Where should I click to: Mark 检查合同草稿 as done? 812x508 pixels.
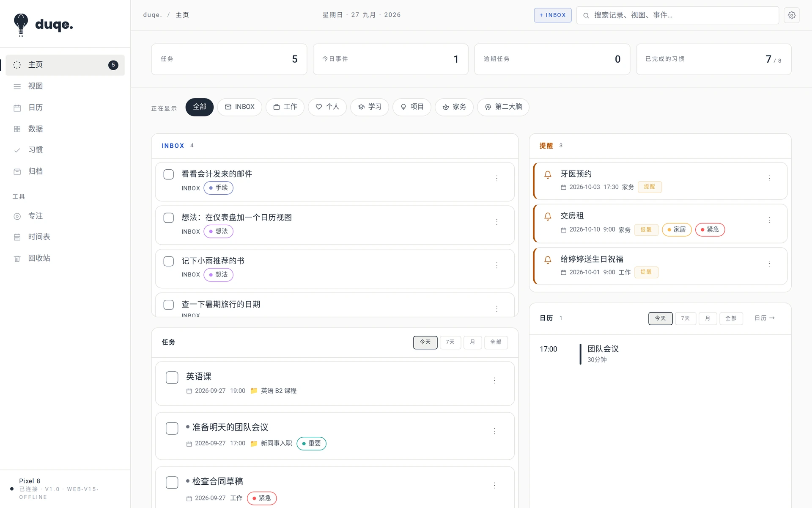(172, 483)
